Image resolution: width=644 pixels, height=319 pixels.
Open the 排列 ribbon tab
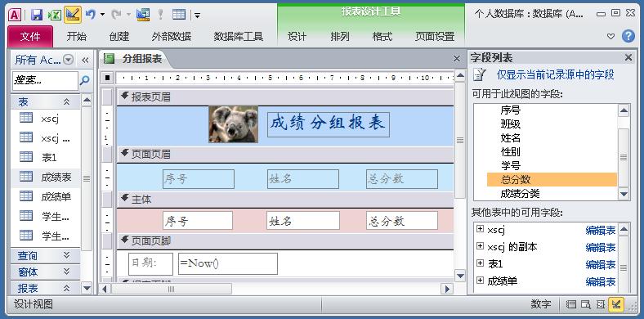[x=340, y=36]
